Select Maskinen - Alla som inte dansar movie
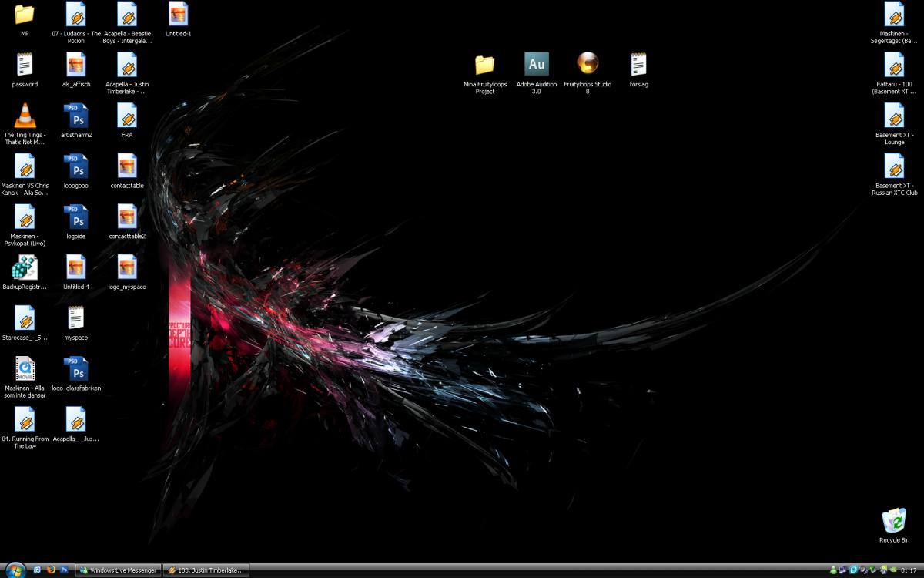 (25, 368)
